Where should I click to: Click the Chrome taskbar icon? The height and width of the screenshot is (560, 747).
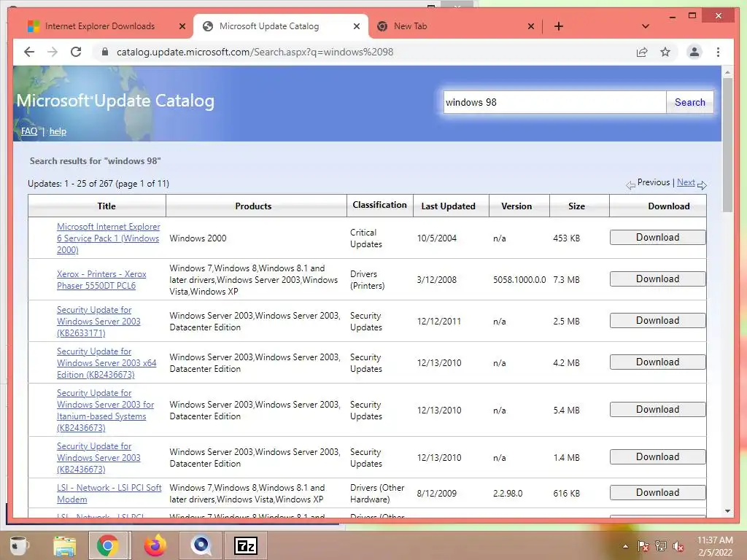point(108,545)
